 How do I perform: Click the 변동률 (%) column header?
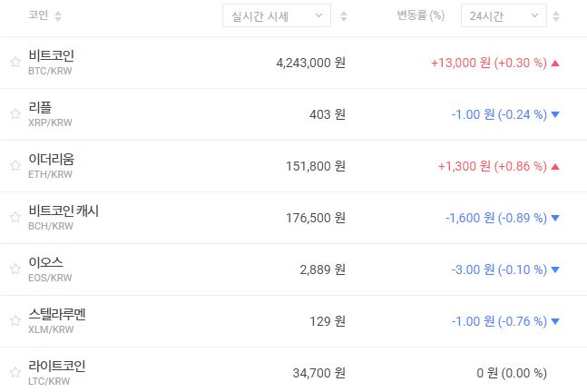coord(421,16)
